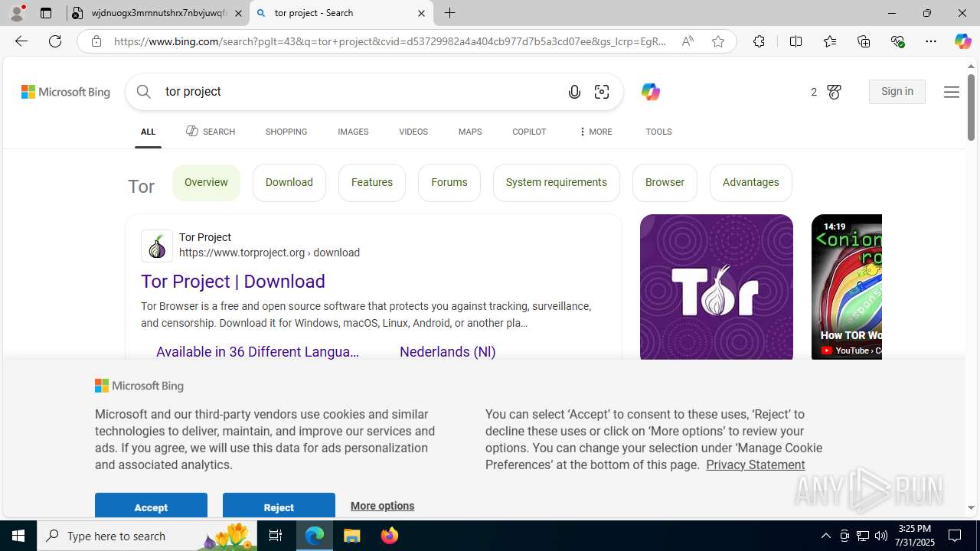980x551 pixels.
Task: Accept the Bing cookies
Action: [151, 506]
